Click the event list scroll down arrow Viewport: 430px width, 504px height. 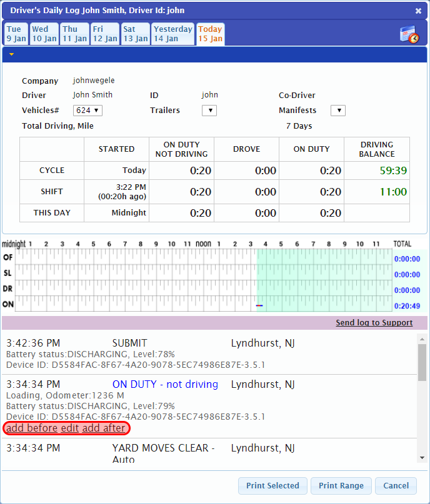click(x=422, y=458)
